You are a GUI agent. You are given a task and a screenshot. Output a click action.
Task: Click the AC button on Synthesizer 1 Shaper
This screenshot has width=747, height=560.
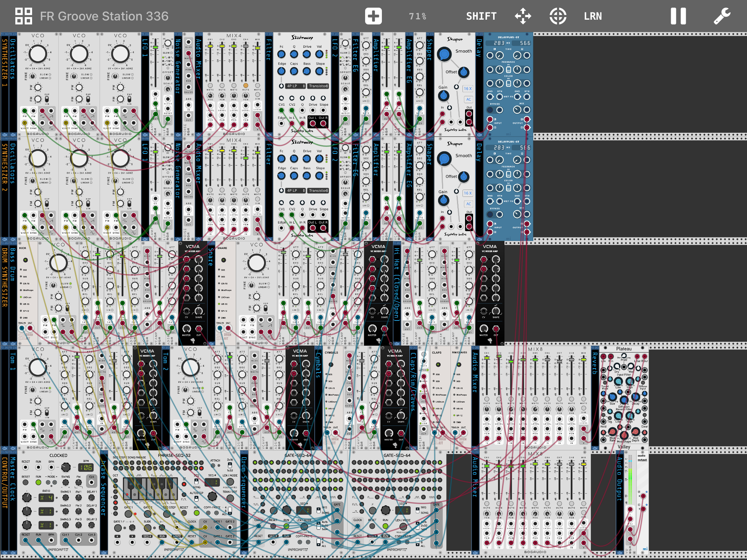[x=468, y=99]
